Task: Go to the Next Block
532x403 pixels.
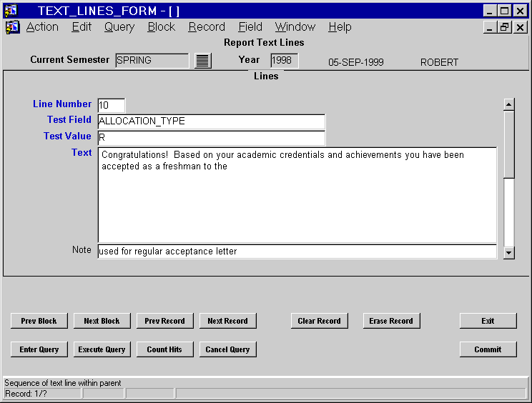Action: tap(102, 321)
